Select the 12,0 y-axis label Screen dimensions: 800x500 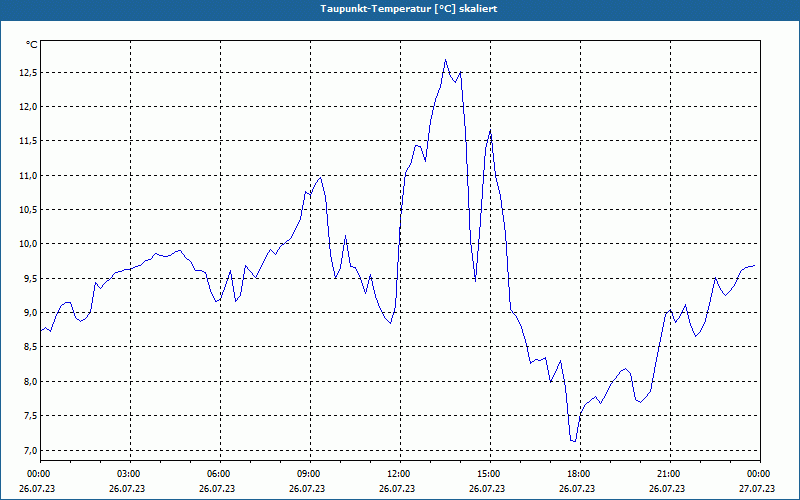[x=28, y=107]
